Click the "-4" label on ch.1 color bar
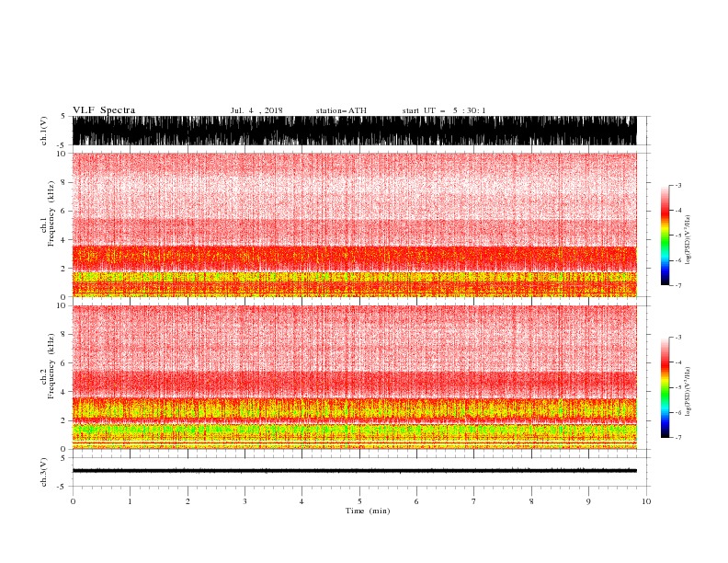This screenshot has width=728, height=563. pyautogui.click(x=678, y=211)
